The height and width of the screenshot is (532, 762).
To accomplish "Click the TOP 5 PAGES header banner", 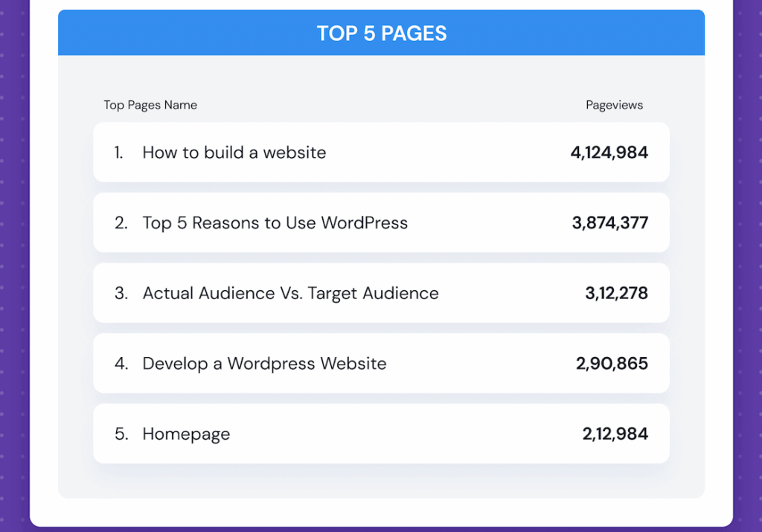I will [381, 33].
